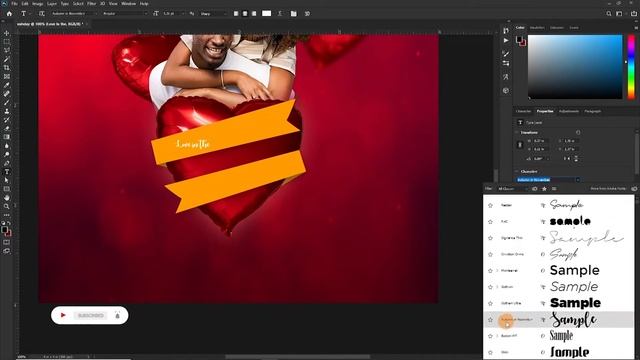Select the Clone Stamp tool
640x360 pixels.
tap(7, 111)
